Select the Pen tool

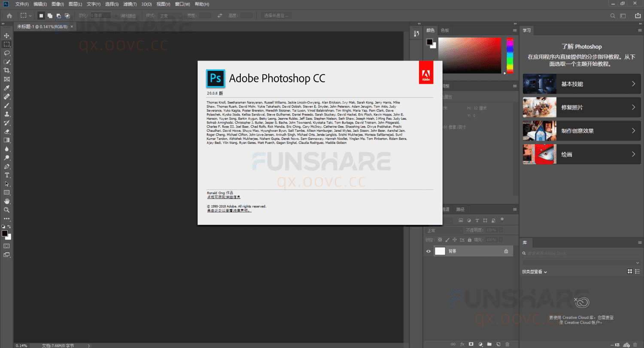7,166
